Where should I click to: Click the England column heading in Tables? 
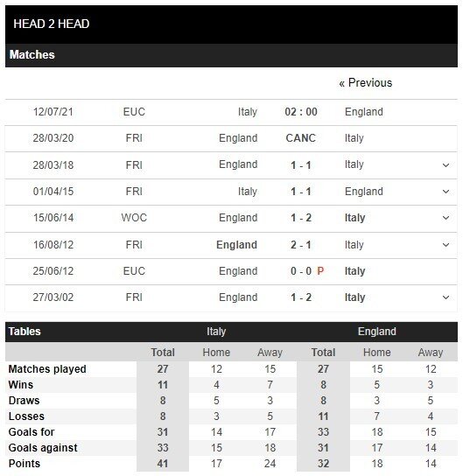376,332
